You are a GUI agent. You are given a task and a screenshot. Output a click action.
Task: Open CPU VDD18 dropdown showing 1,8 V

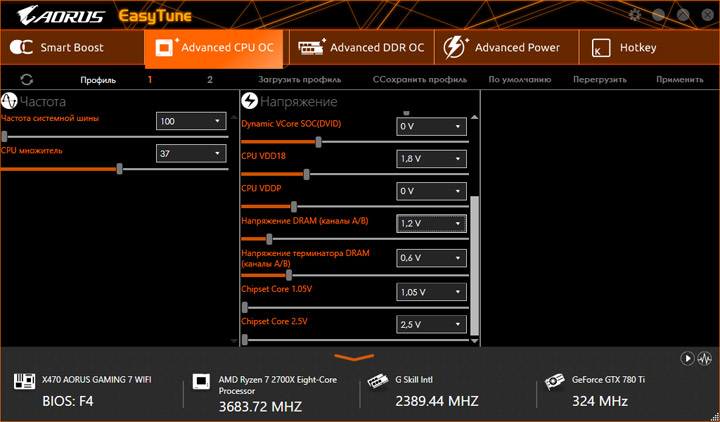tap(431, 159)
